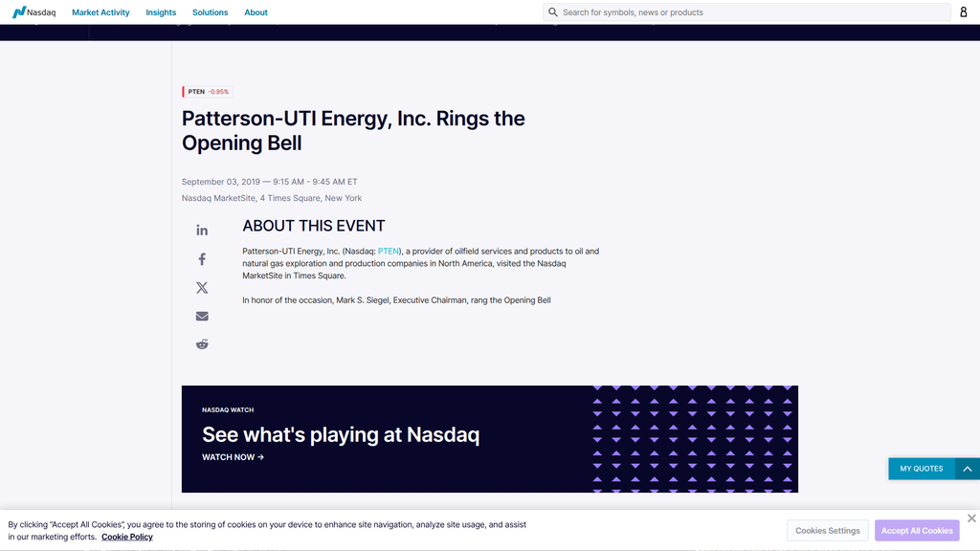980x551 pixels.
Task: Open the user account icon
Action: [x=963, y=11]
